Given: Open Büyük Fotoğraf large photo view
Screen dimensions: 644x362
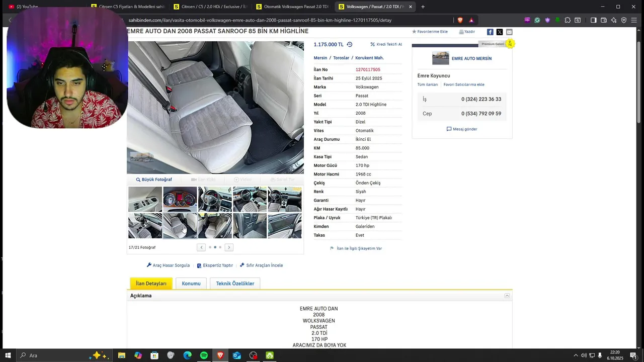Looking at the screenshot, I should point(154,179).
